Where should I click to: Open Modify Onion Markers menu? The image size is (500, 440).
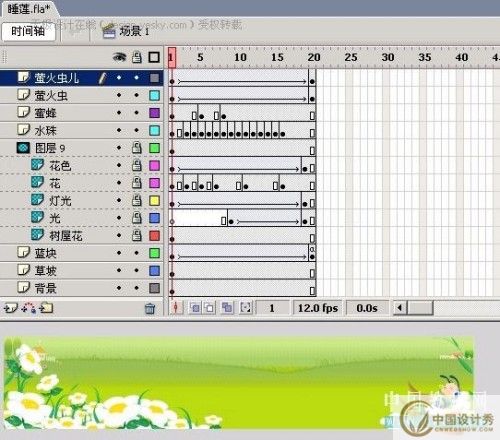pos(246,308)
